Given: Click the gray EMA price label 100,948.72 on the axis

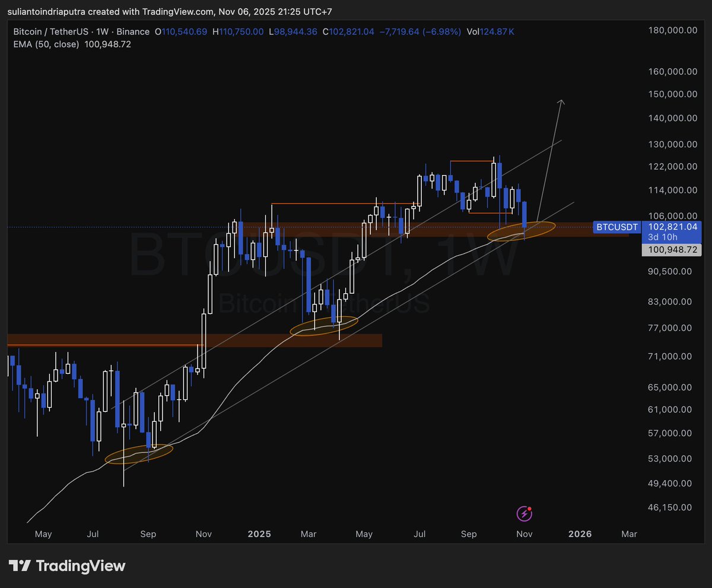Looking at the screenshot, I should coord(672,250).
